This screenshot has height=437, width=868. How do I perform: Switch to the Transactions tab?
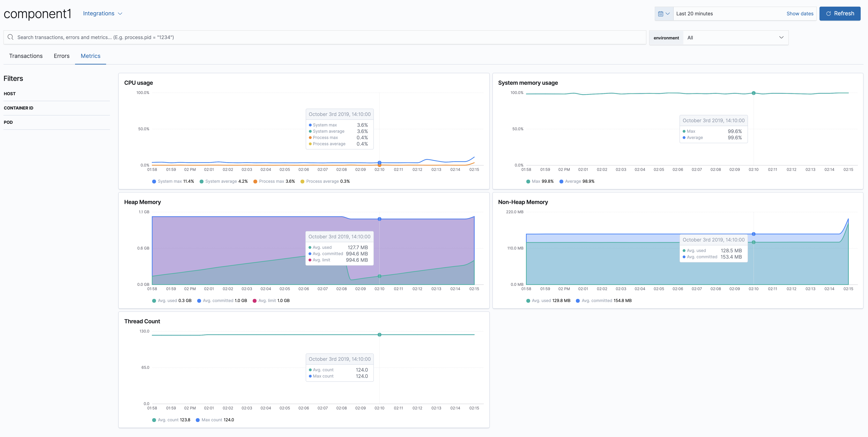coord(26,56)
